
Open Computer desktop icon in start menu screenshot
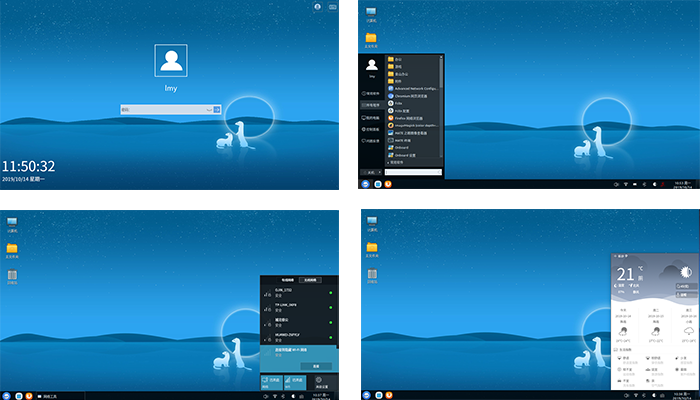pos(371,14)
